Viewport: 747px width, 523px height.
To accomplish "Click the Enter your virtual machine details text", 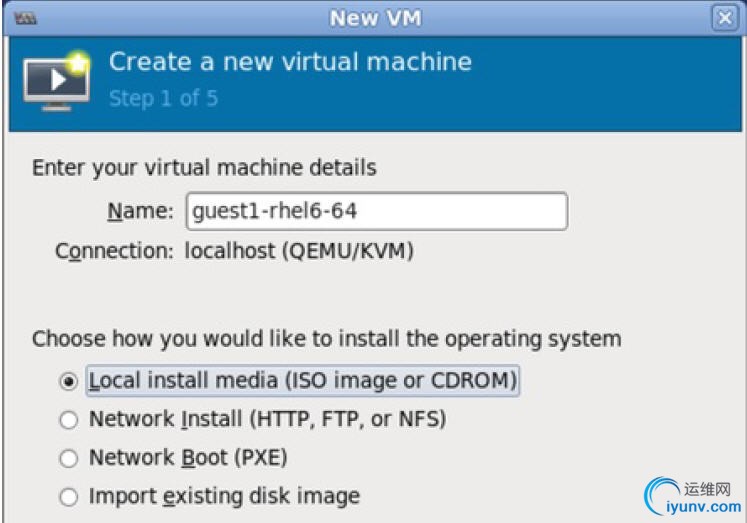I will 204,168.
